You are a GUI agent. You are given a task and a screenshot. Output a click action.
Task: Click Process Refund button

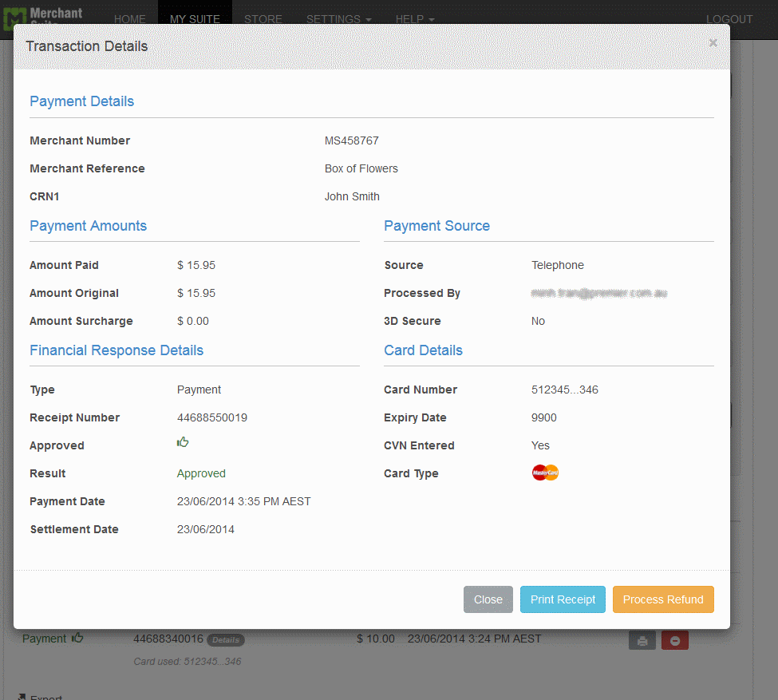(x=663, y=599)
